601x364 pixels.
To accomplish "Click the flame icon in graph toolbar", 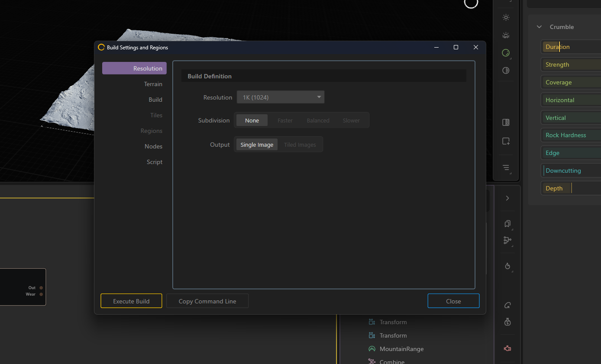I will pyautogui.click(x=507, y=266).
